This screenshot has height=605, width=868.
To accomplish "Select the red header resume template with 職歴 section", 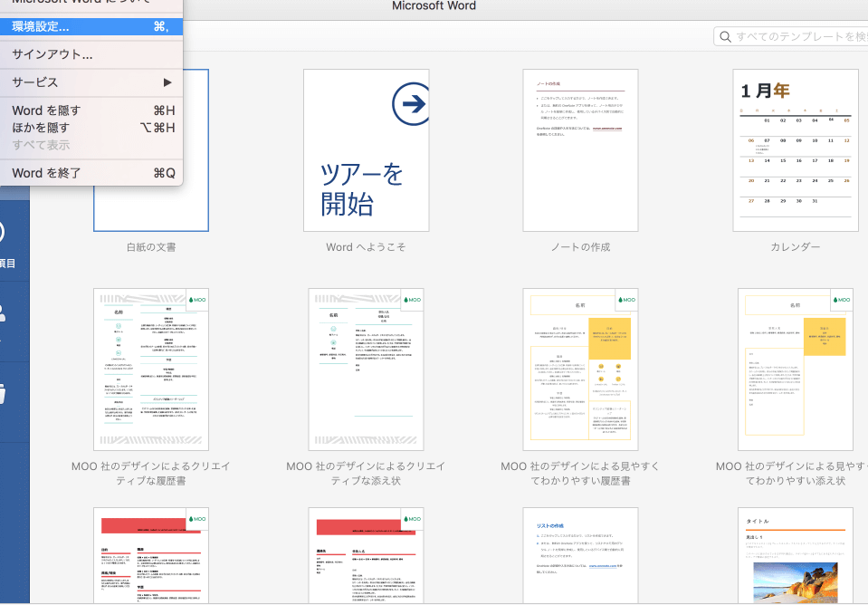I will [151, 555].
